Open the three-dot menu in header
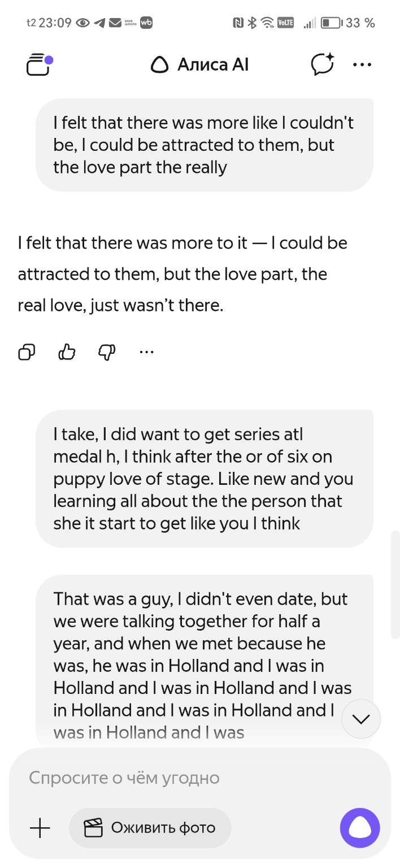Screen dimensions: 400x868 (x=362, y=64)
